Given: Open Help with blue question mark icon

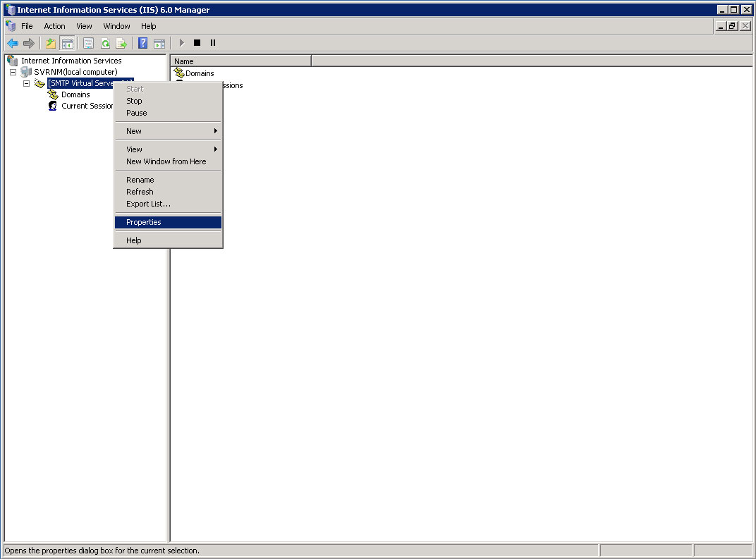Looking at the screenshot, I should pos(142,43).
